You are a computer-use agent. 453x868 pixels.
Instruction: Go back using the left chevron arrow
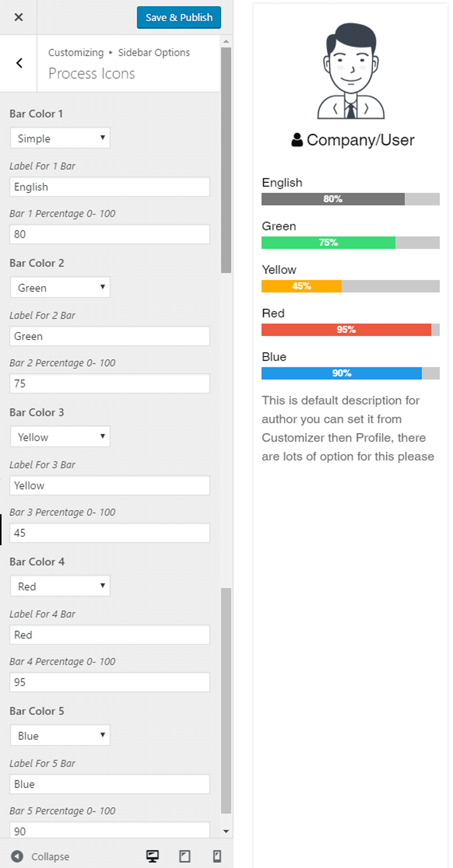(x=19, y=63)
